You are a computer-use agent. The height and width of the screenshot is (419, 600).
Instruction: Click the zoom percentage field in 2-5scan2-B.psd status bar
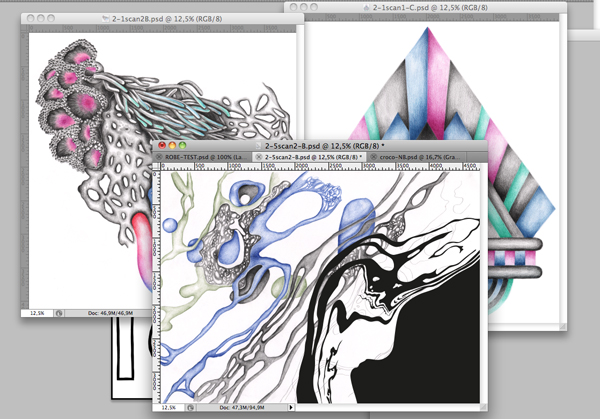coord(168,408)
